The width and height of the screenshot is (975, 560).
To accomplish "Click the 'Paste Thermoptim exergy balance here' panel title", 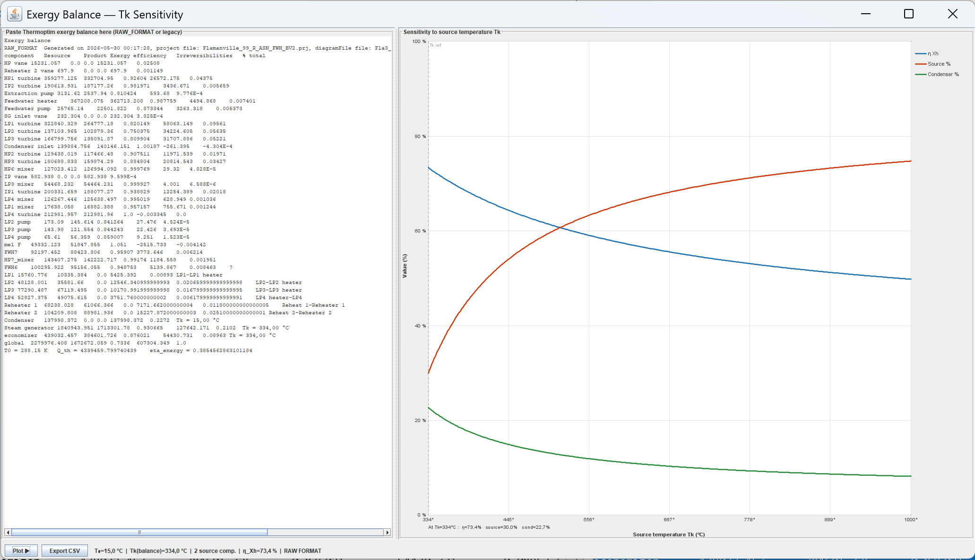I will 94,32.
